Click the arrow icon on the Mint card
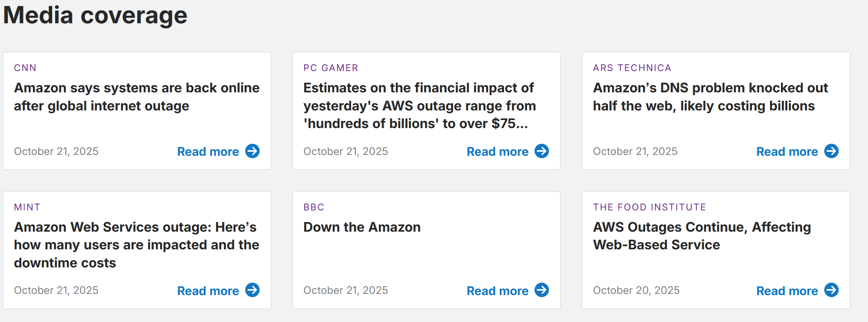 (252, 290)
